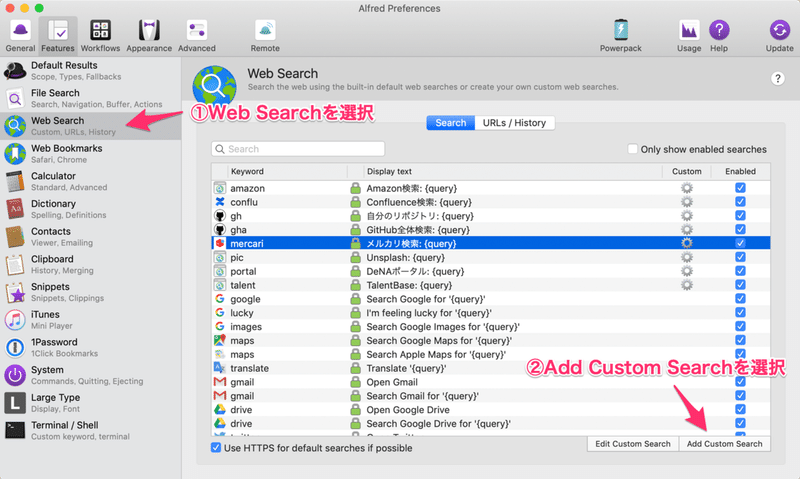800x479 pixels.
Task: Select the talent keyword row
Action: (491, 285)
